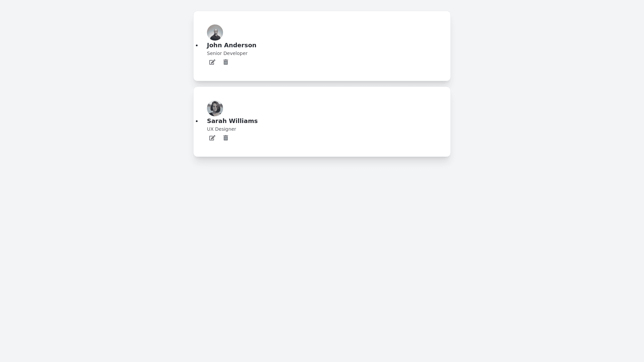Click the trash bin beneath UX Designer

[226, 138]
